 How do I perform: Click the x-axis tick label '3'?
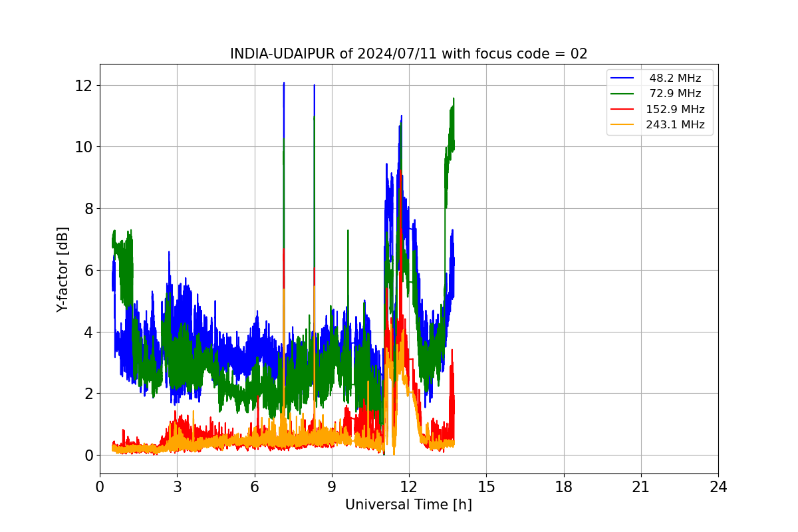pyautogui.click(x=177, y=487)
